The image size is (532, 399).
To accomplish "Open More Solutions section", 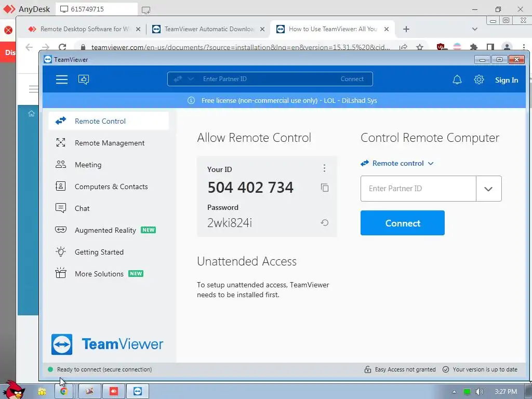I will (109, 274).
